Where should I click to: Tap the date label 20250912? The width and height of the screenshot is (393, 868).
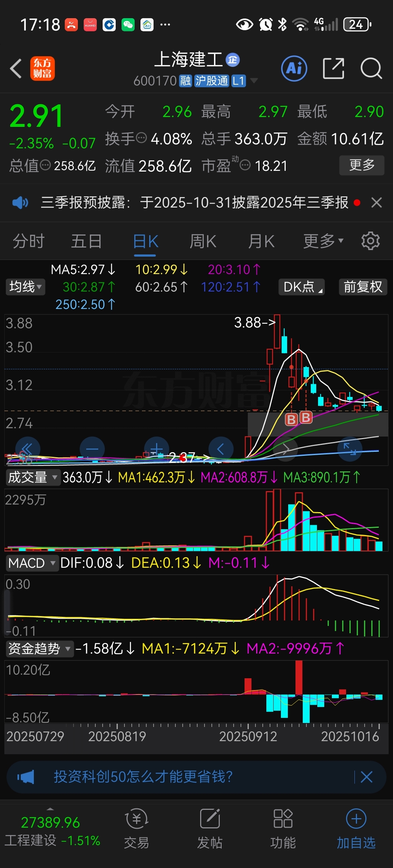tap(248, 736)
